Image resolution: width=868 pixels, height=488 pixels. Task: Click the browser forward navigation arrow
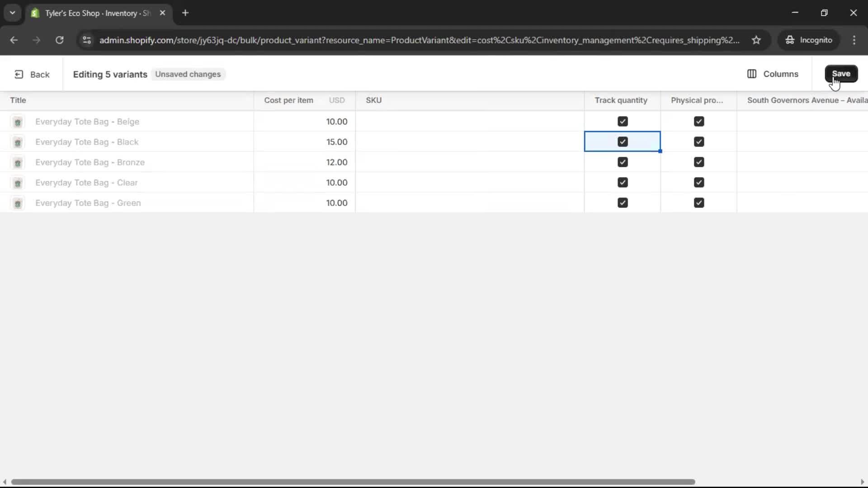(x=36, y=40)
